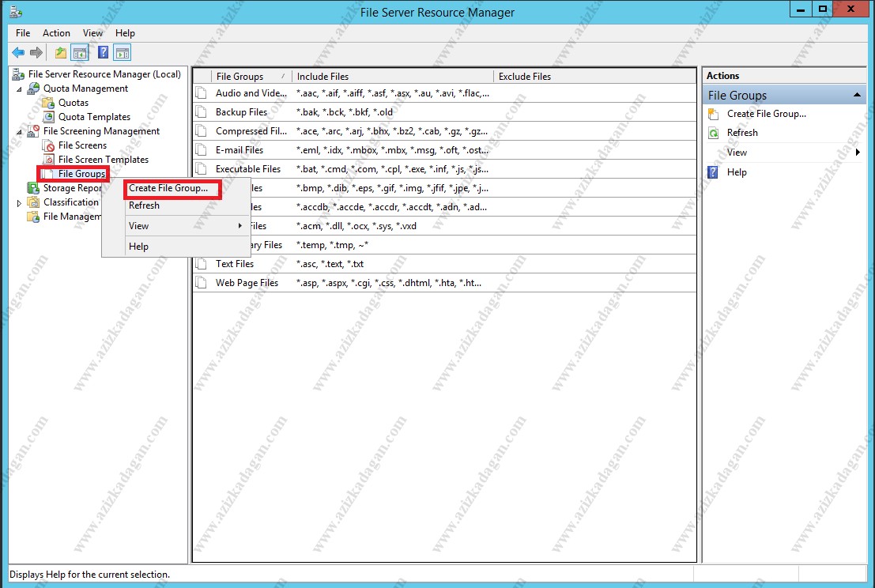Select the File Screens node

(x=77, y=145)
